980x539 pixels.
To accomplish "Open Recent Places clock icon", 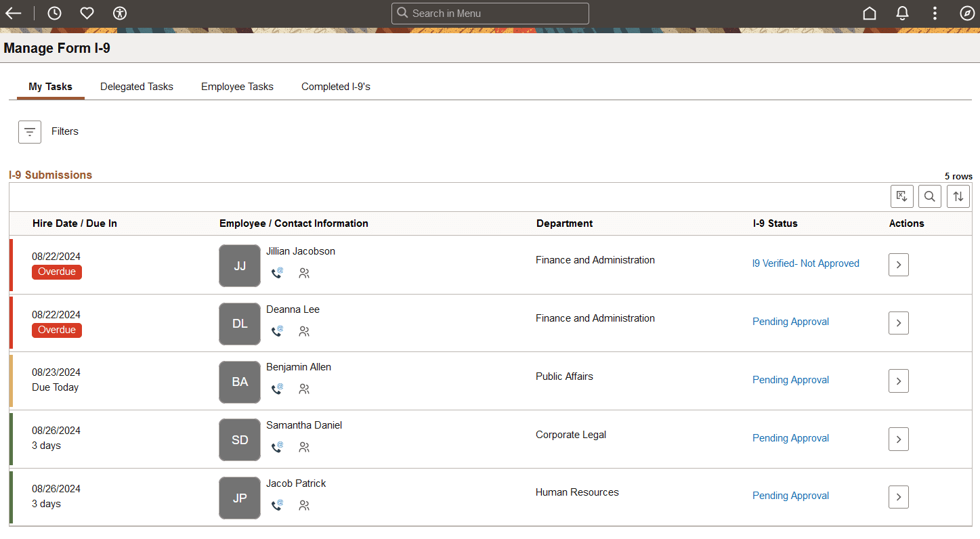I will point(54,13).
